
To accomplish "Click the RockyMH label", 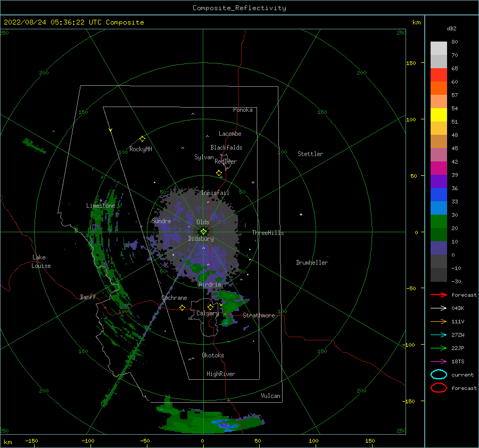I will pos(141,149).
